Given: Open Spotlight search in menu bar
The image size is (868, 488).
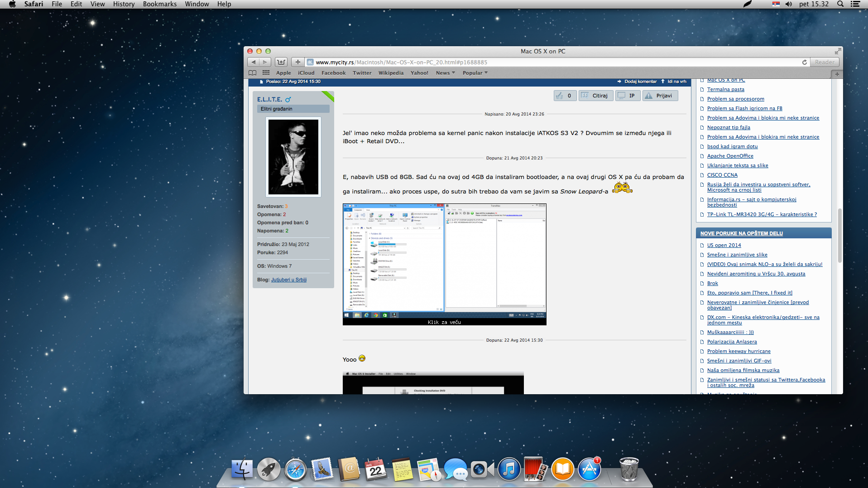Looking at the screenshot, I should [840, 4].
